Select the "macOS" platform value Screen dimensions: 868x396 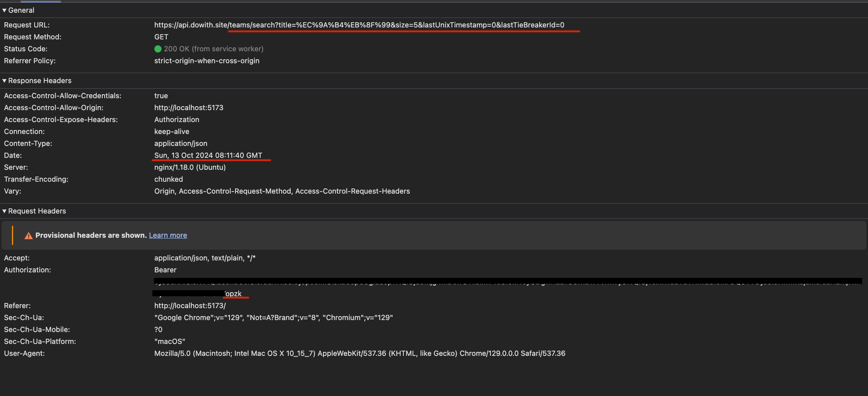pyautogui.click(x=170, y=342)
